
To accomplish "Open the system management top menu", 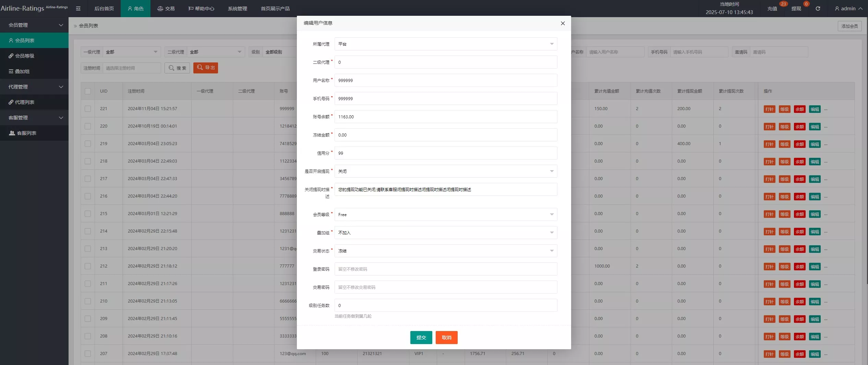I will (x=237, y=9).
